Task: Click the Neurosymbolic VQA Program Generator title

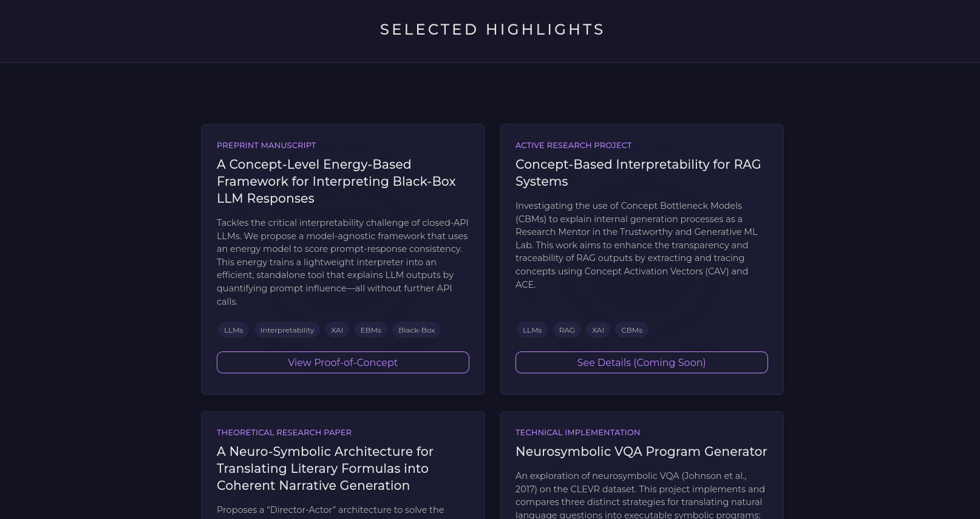Action: tap(641, 452)
